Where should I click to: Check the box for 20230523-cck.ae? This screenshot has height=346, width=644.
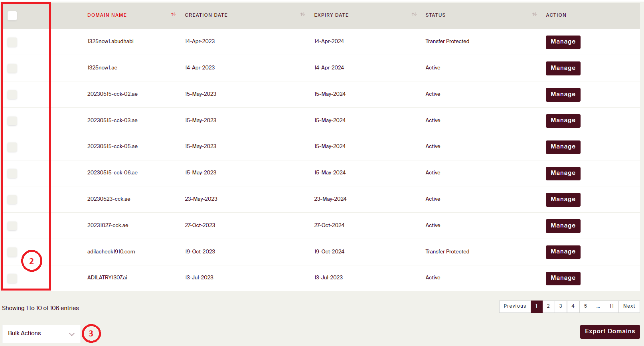coord(12,200)
